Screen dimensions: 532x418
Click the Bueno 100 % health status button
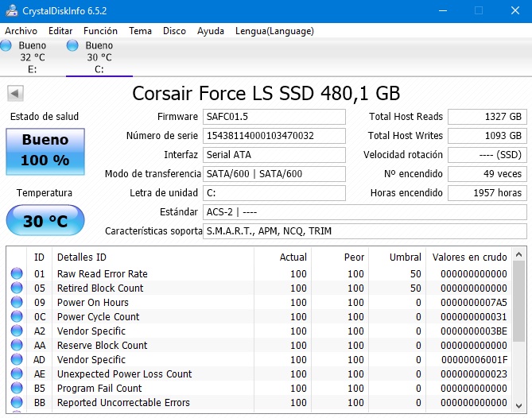[x=45, y=151]
